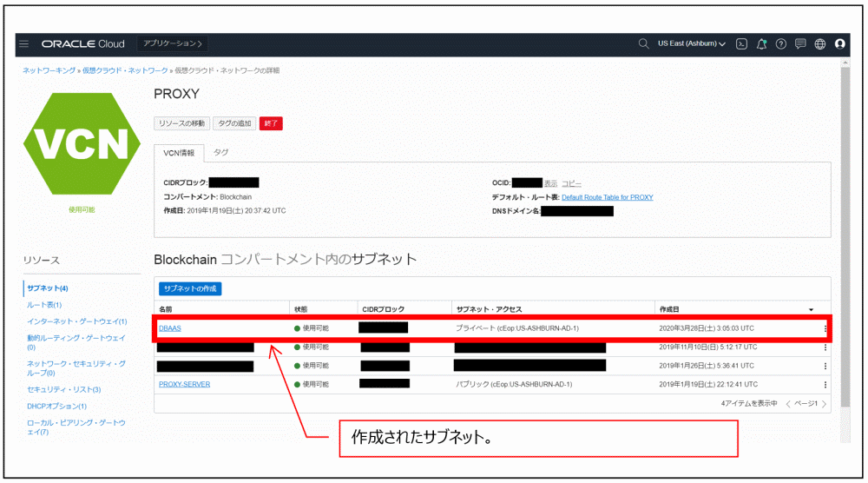Click the VCN hexagon logo image
The height and width of the screenshot is (483, 868).
82,144
